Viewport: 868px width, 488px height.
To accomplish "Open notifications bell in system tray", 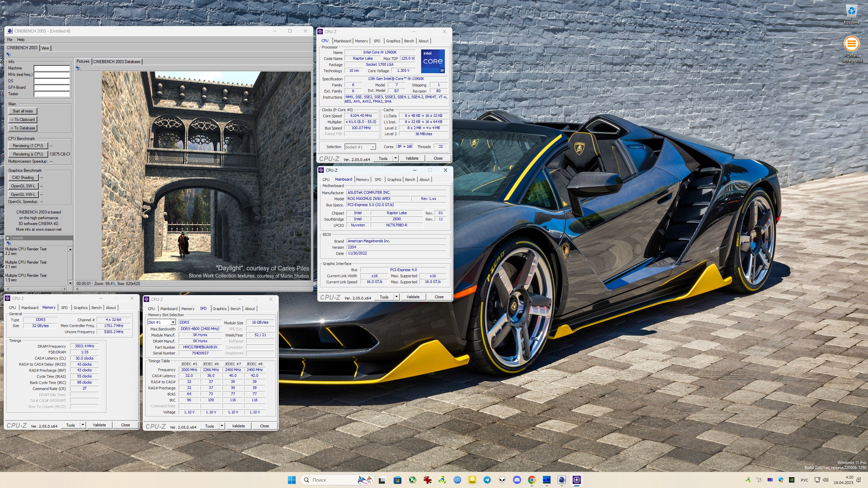I will [859, 480].
